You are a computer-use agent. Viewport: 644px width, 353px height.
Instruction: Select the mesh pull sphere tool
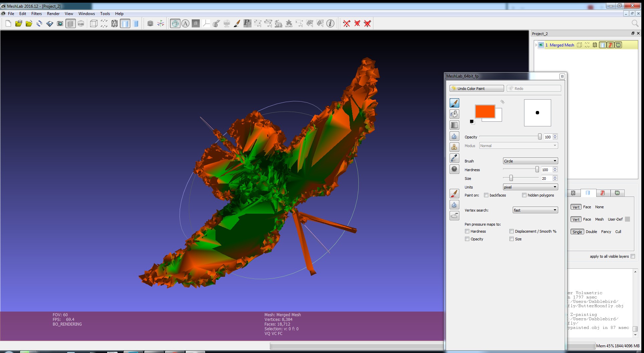tap(454, 169)
